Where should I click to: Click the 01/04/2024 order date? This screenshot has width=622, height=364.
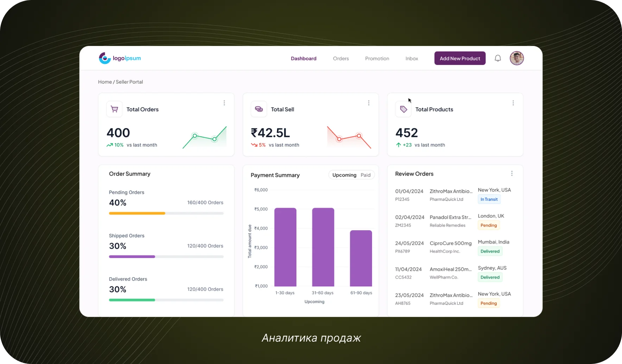click(409, 191)
